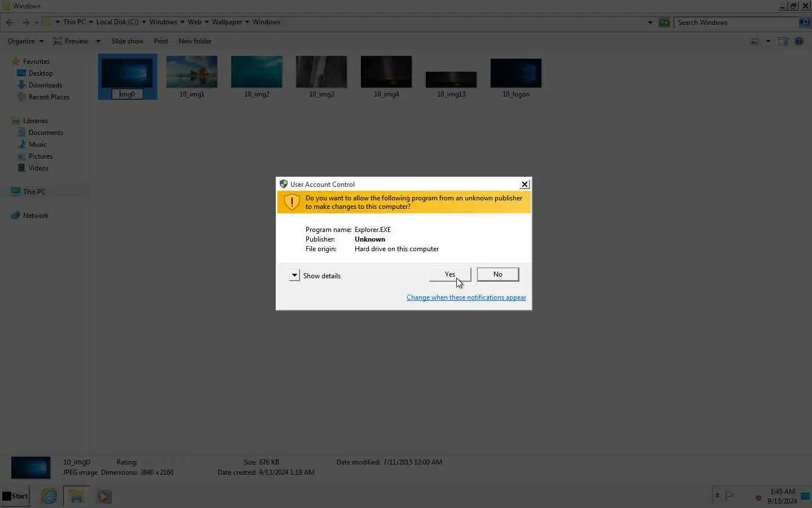The height and width of the screenshot is (508, 812).
Task: Open Documents library
Action: pyautogui.click(x=46, y=133)
